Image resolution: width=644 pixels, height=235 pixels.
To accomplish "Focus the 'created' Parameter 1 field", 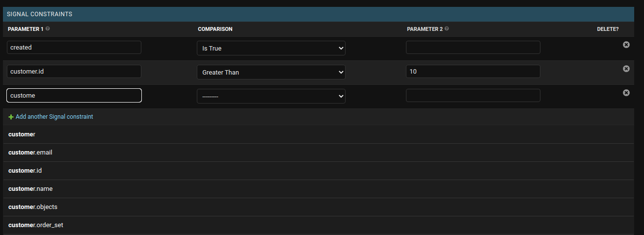I will point(74,48).
